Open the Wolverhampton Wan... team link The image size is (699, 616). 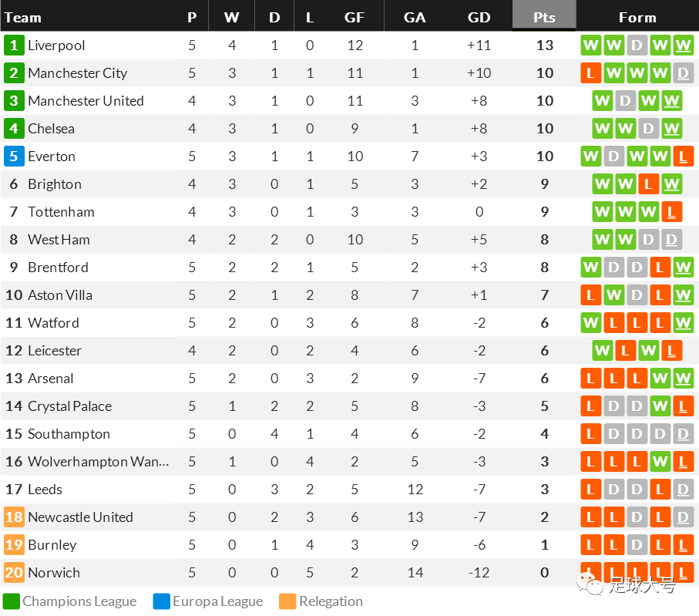[98, 462]
